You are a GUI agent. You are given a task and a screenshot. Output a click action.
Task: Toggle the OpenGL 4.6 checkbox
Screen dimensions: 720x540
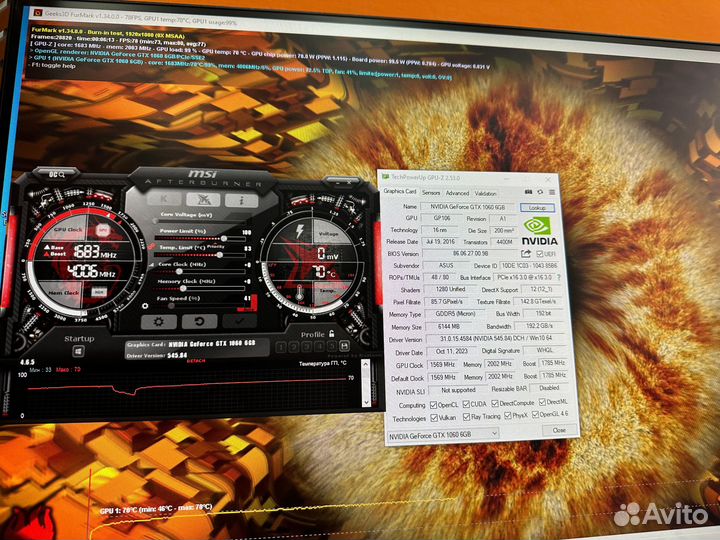[535, 415]
